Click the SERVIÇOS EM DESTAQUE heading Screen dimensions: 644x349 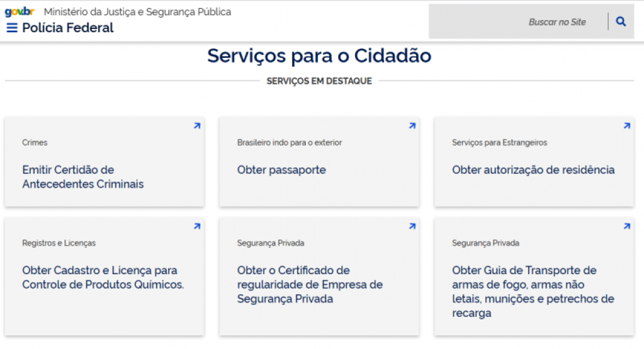[319, 80]
